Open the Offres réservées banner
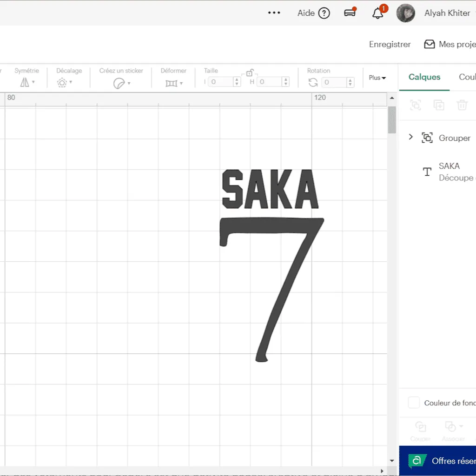 pos(437,461)
